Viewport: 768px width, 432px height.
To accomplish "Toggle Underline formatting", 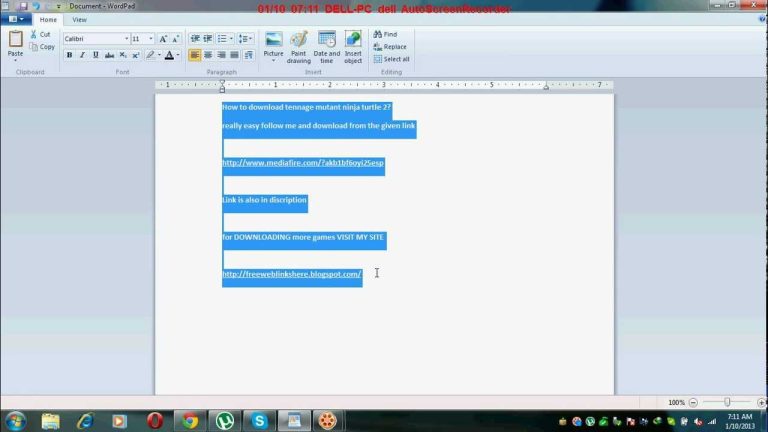I will pos(95,55).
